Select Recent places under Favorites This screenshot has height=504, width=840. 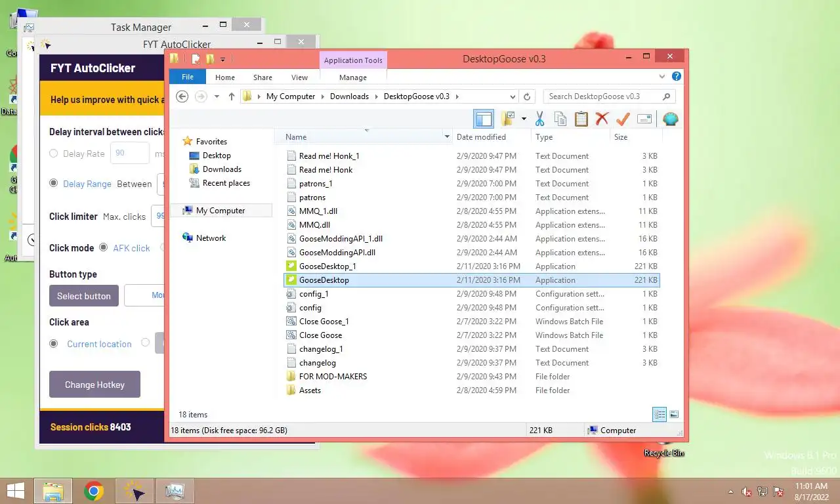(x=226, y=183)
